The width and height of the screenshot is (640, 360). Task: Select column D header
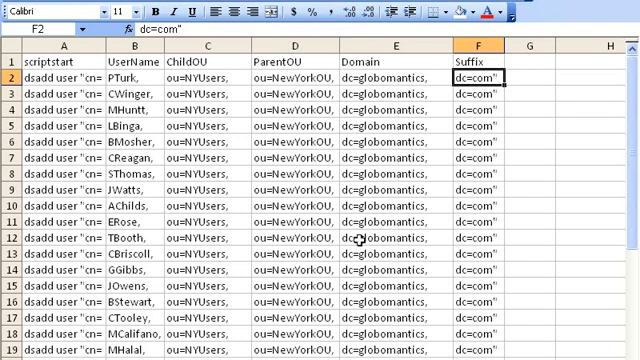295,46
